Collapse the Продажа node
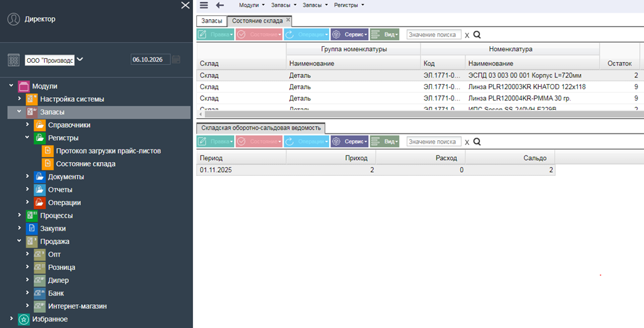Viewport: 644px width, 328px height. (x=19, y=241)
